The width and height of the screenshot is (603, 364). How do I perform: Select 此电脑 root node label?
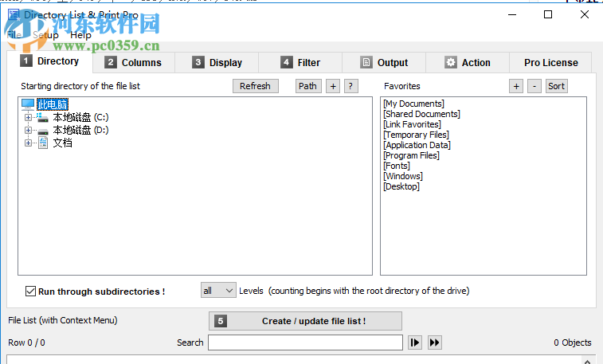coord(53,104)
